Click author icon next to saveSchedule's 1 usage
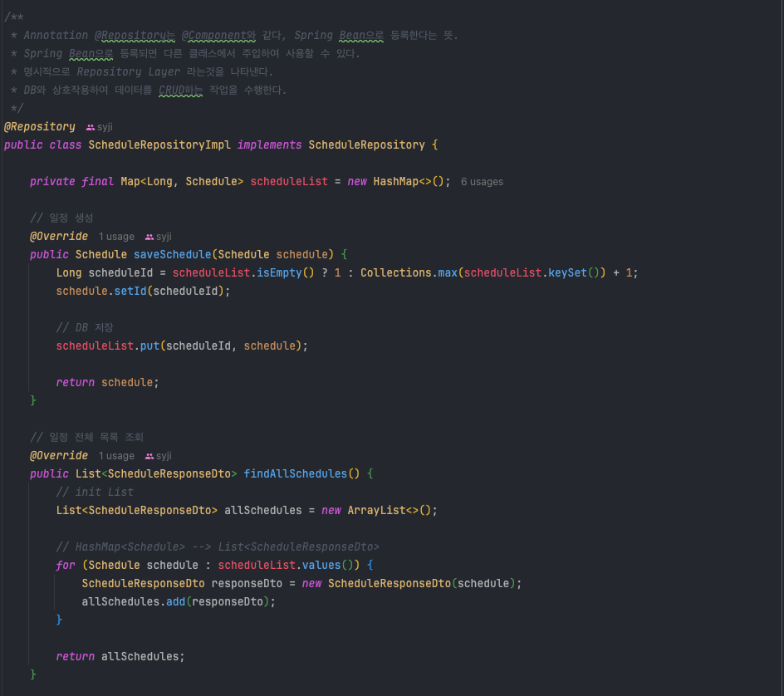 [x=149, y=237]
